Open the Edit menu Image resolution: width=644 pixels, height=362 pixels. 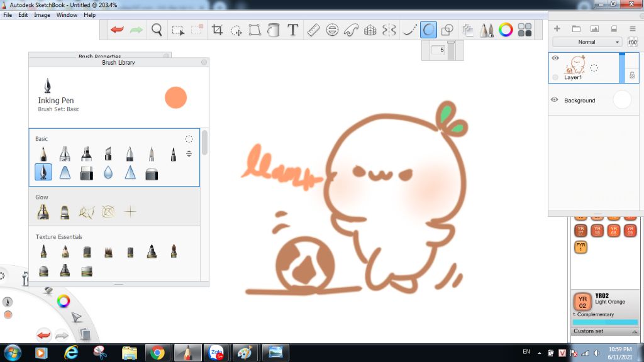point(23,15)
